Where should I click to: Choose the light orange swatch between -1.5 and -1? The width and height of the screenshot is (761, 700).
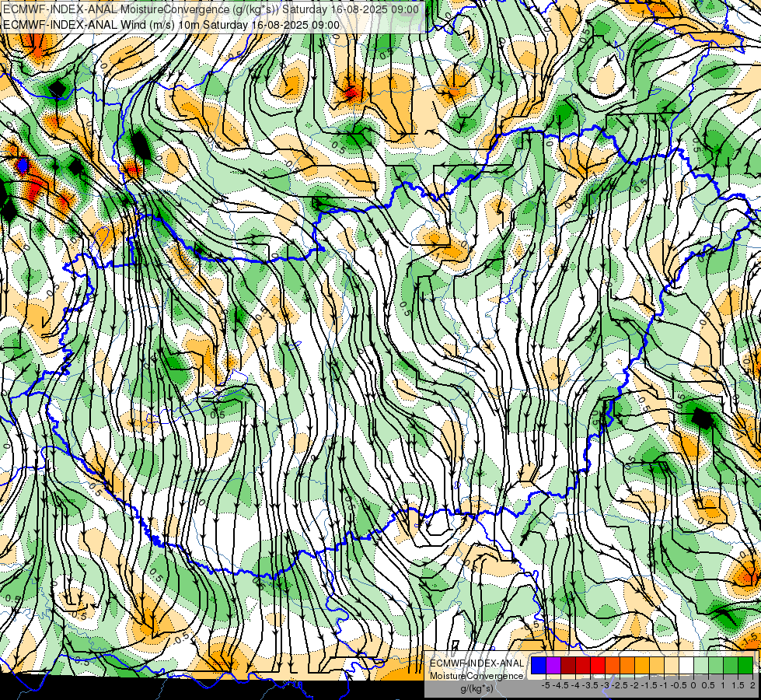(x=657, y=665)
